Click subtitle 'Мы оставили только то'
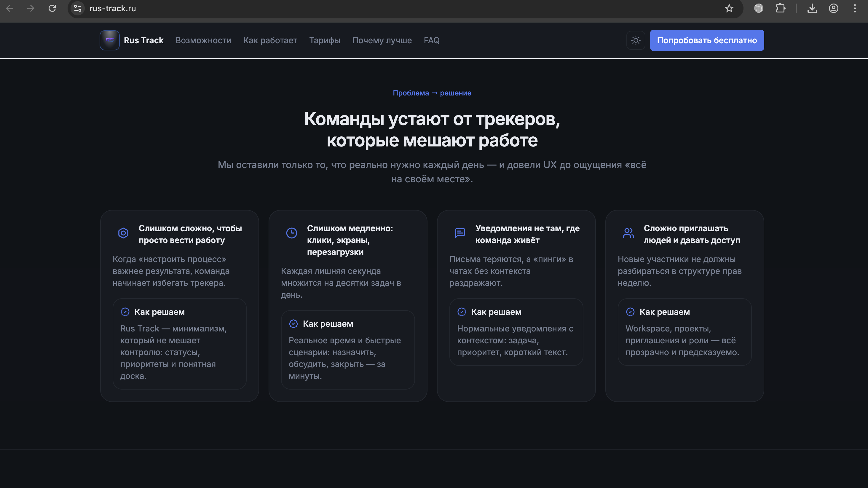 coord(432,172)
